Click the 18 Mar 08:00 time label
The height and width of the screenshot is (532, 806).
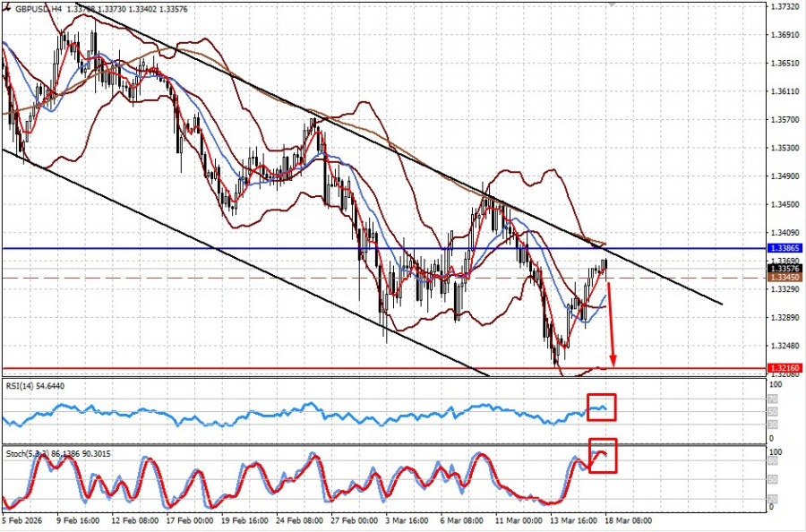click(x=629, y=520)
